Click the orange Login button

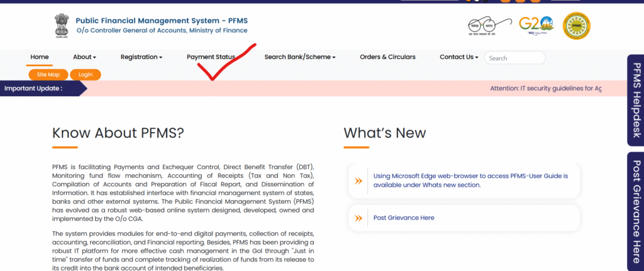coord(86,75)
